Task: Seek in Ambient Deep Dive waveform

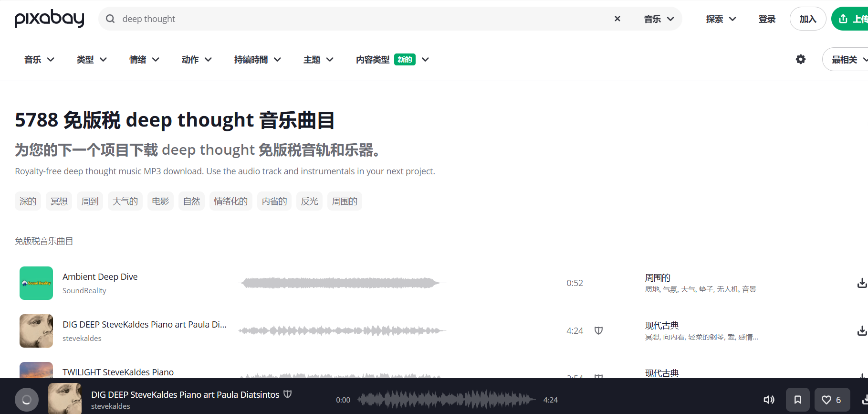Action: pos(342,283)
